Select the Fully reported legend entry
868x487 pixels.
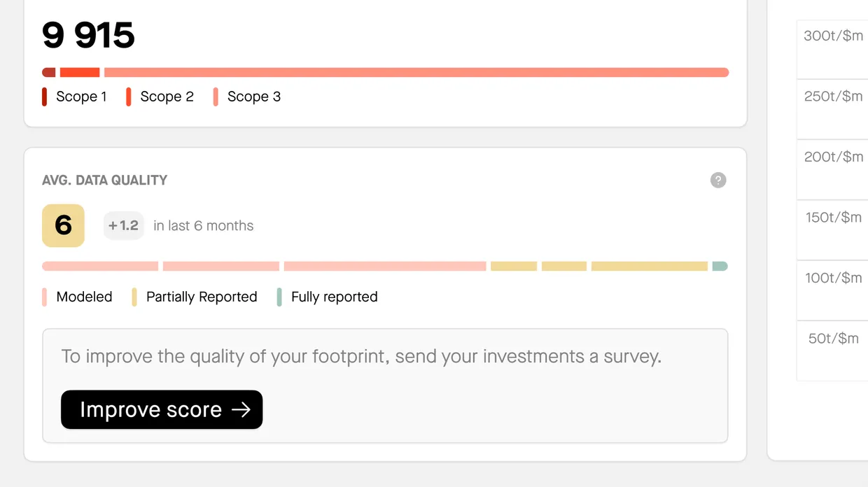328,297
